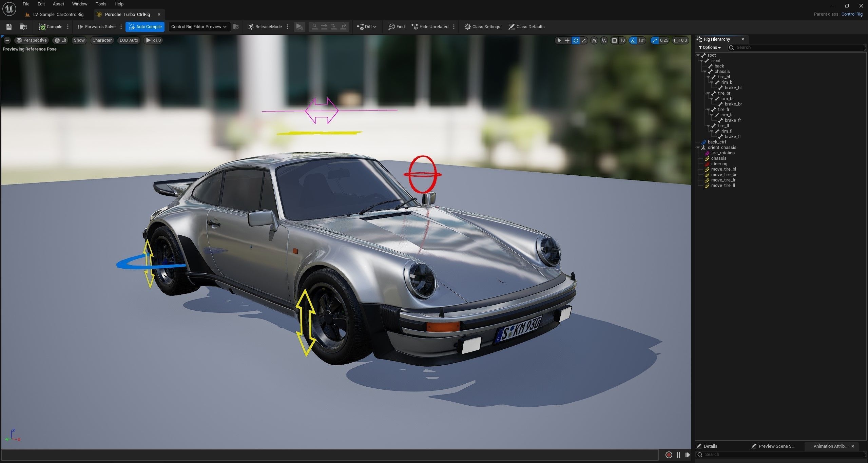Toggle scale snapping
Screen dimensions: 868x463
click(x=654, y=40)
